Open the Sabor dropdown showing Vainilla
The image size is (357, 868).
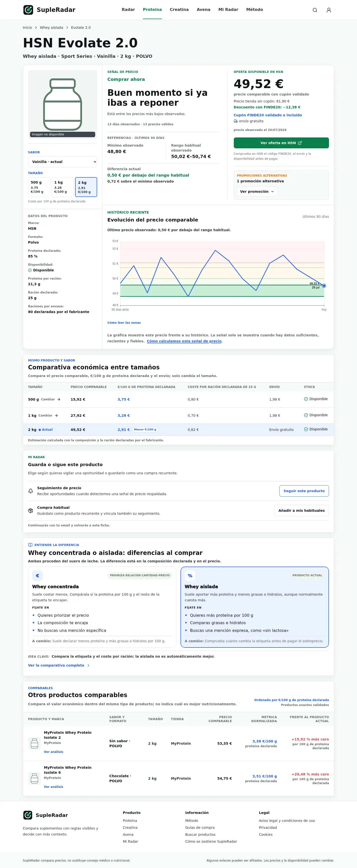tap(63, 162)
